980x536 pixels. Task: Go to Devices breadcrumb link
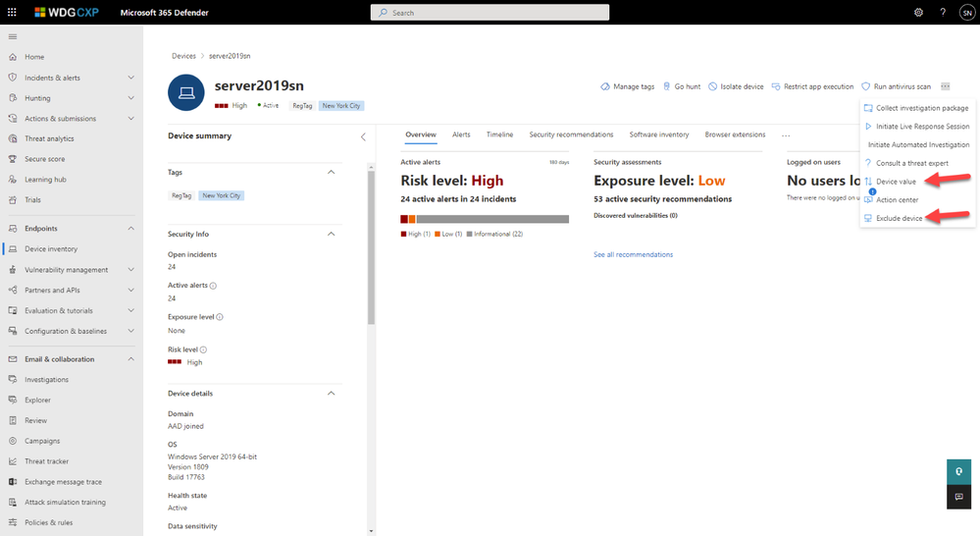(183, 56)
